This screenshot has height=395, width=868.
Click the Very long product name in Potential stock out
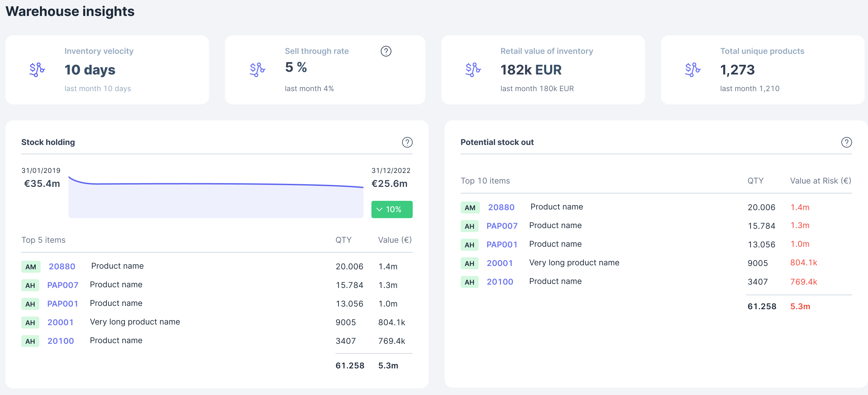[x=574, y=263]
